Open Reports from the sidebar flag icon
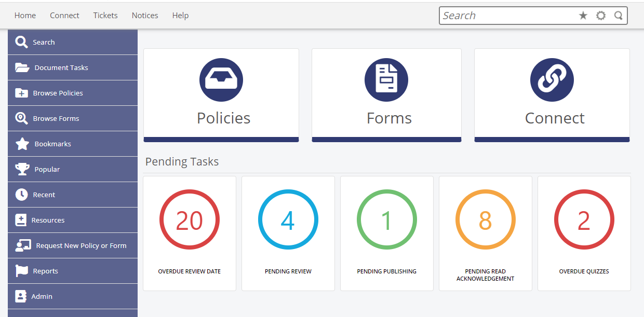644x317 pixels. tap(21, 271)
